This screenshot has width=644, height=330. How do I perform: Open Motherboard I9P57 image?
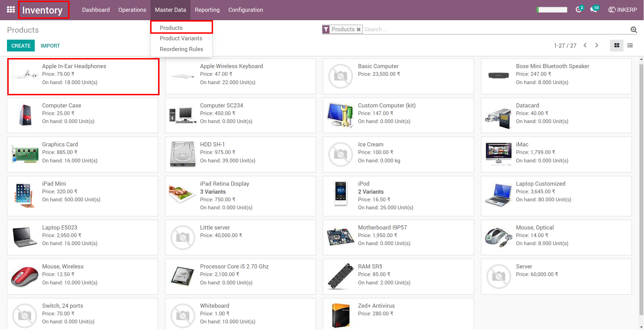click(x=341, y=237)
